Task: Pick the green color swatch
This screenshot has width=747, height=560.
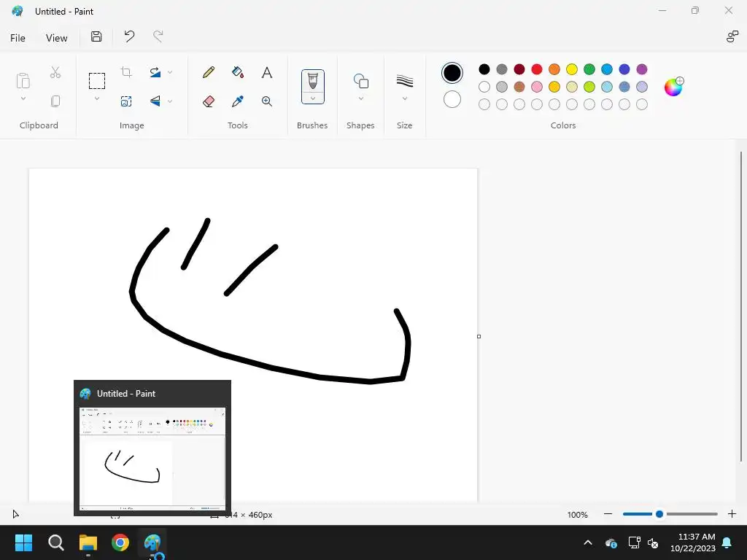Action: click(589, 69)
